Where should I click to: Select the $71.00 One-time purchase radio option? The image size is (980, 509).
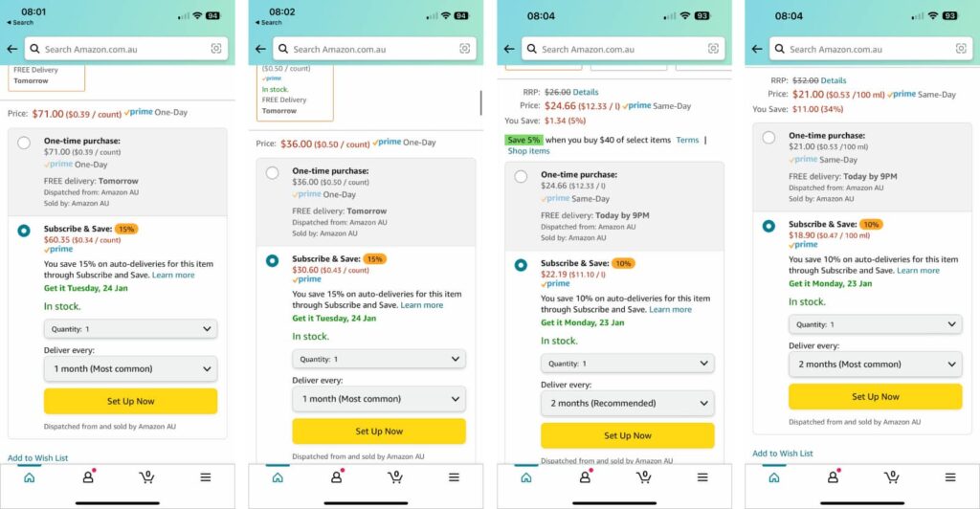pos(24,144)
